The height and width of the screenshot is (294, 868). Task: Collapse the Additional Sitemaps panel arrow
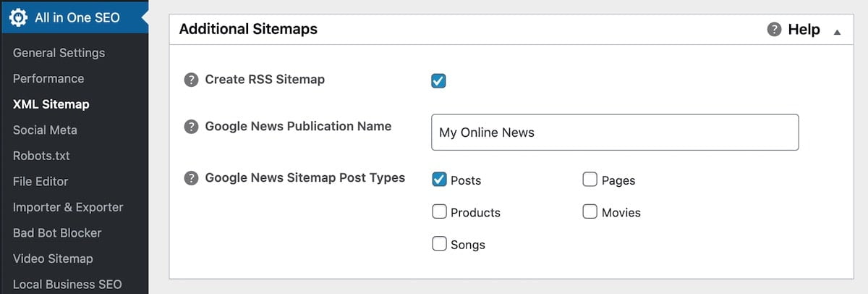837,32
